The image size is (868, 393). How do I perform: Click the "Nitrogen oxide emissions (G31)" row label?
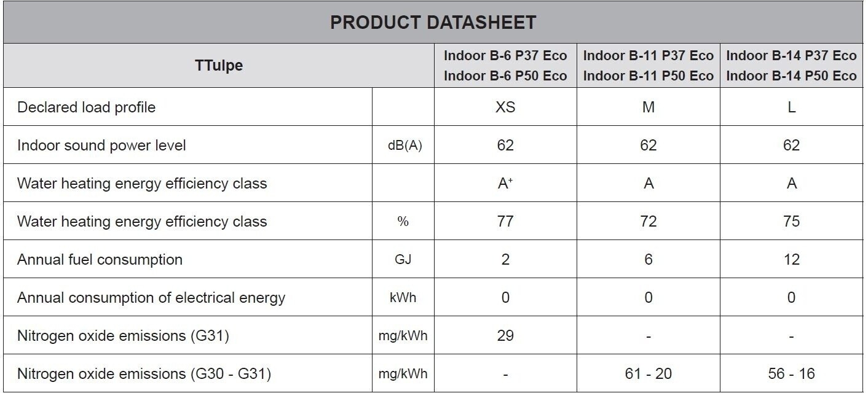(123, 336)
